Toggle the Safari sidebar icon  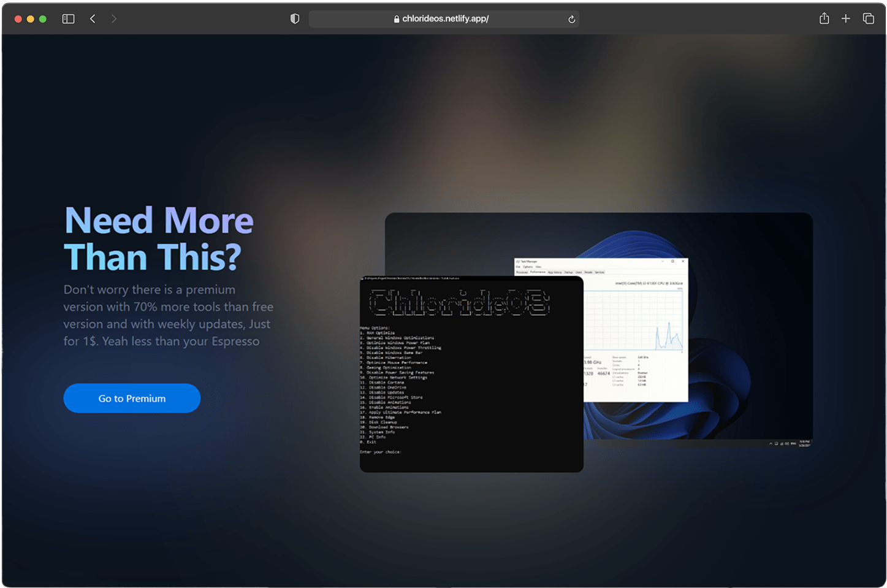tap(68, 19)
